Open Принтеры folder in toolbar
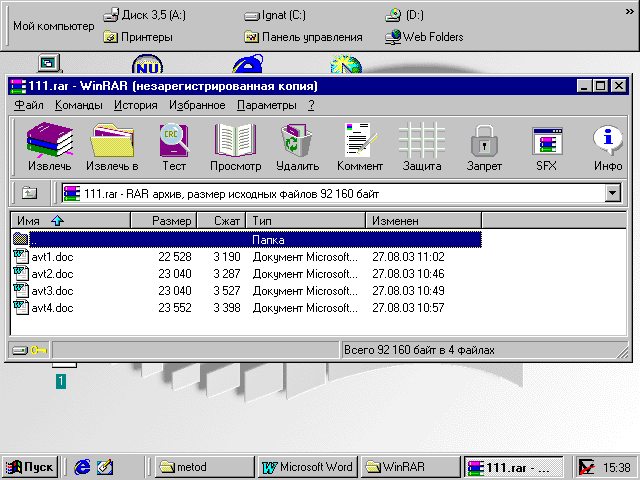This screenshot has height=480, width=640. coord(138,37)
